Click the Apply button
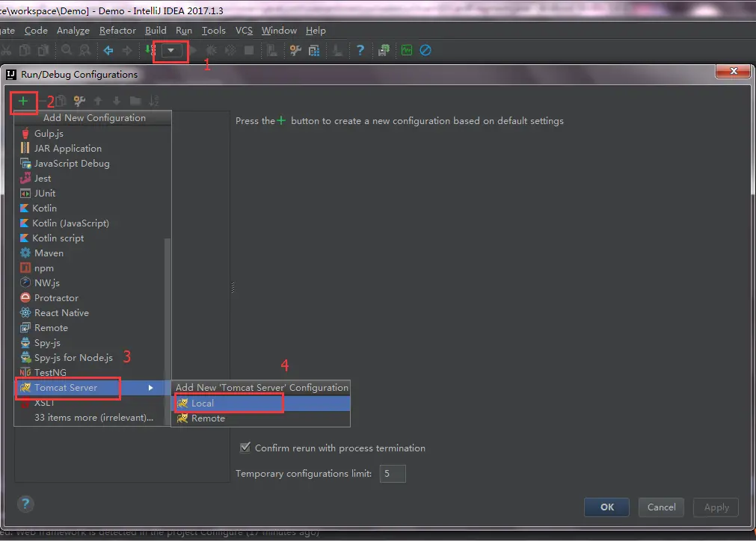This screenshot has width=756, height=541. 716,507
